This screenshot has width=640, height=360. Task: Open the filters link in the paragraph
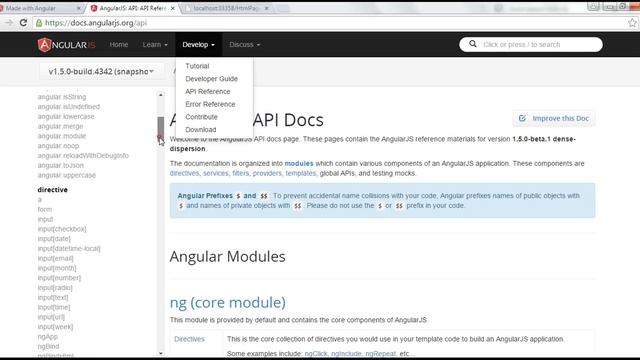240,173
